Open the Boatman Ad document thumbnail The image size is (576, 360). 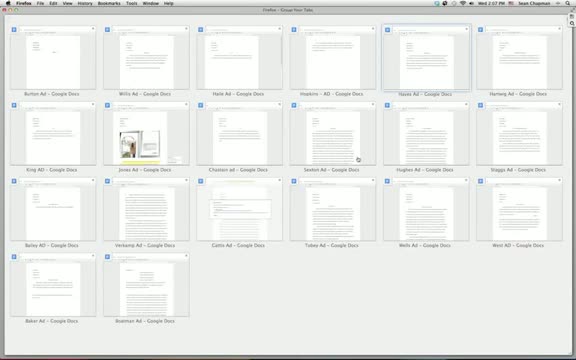point(147,285)
